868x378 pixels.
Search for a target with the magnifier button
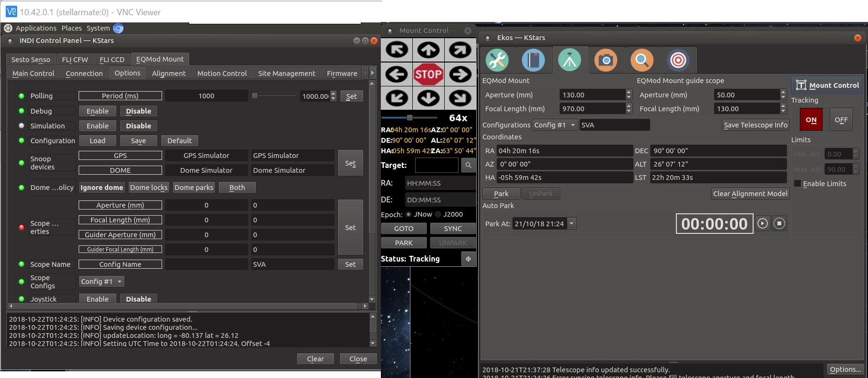coord(468,165)
